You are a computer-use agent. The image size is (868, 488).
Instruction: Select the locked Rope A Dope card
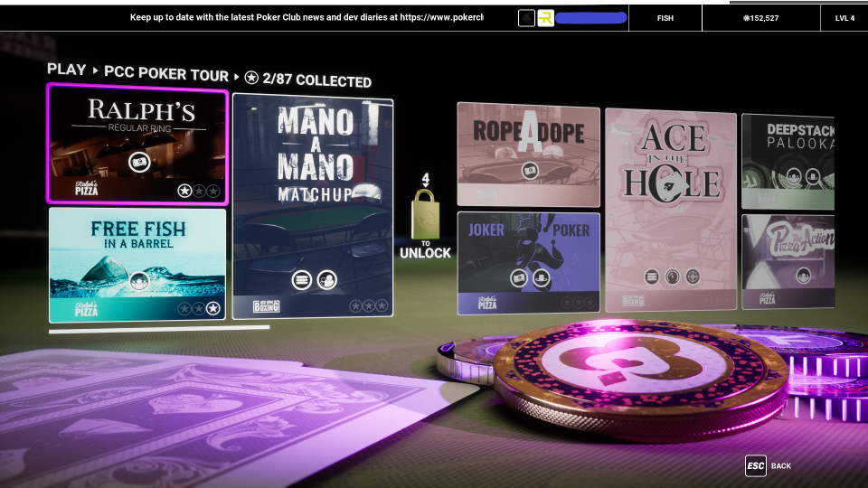tap(528, 155)
